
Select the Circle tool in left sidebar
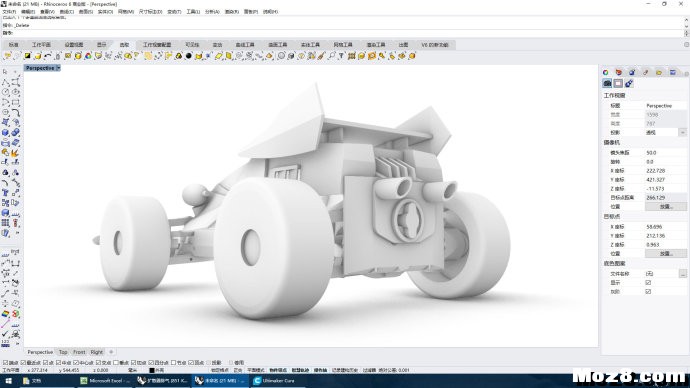(x=5, y=92)
